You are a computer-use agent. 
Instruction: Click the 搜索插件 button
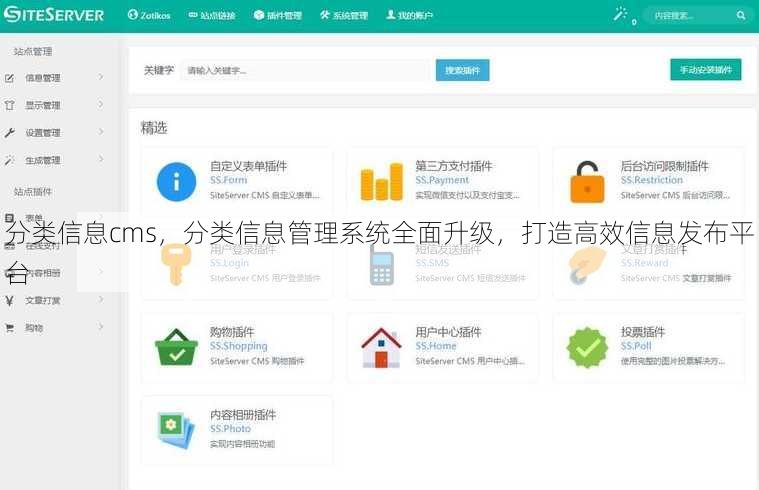462,70
